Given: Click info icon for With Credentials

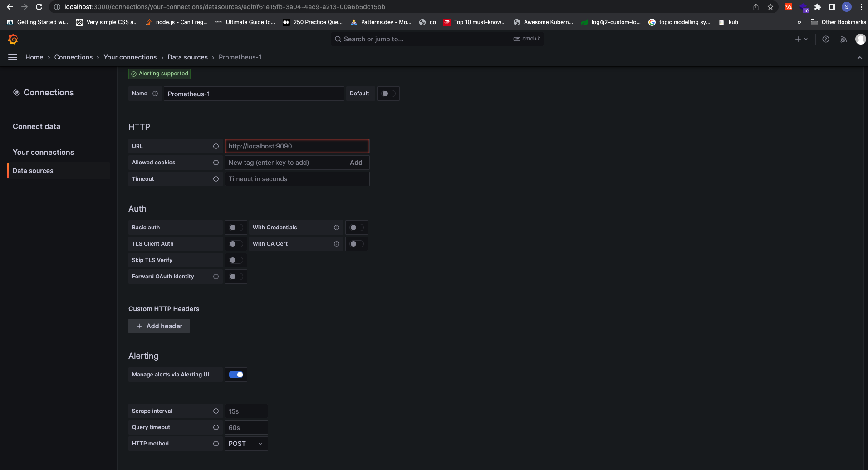Looking at the screenshot, I should tap(337, 228).
